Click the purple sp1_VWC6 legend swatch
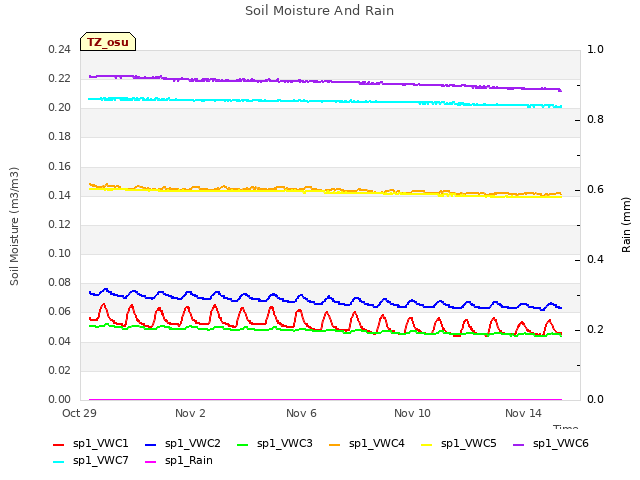The height and width of the screenshot is (480, 640). [518, 444]
